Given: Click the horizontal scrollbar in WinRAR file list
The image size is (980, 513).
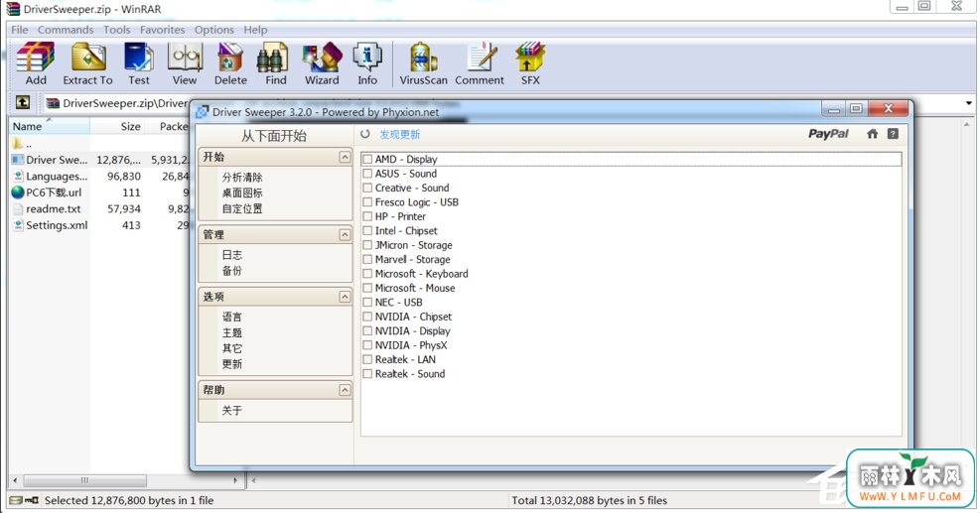Looking at the screenshot, I should (85, 480).
